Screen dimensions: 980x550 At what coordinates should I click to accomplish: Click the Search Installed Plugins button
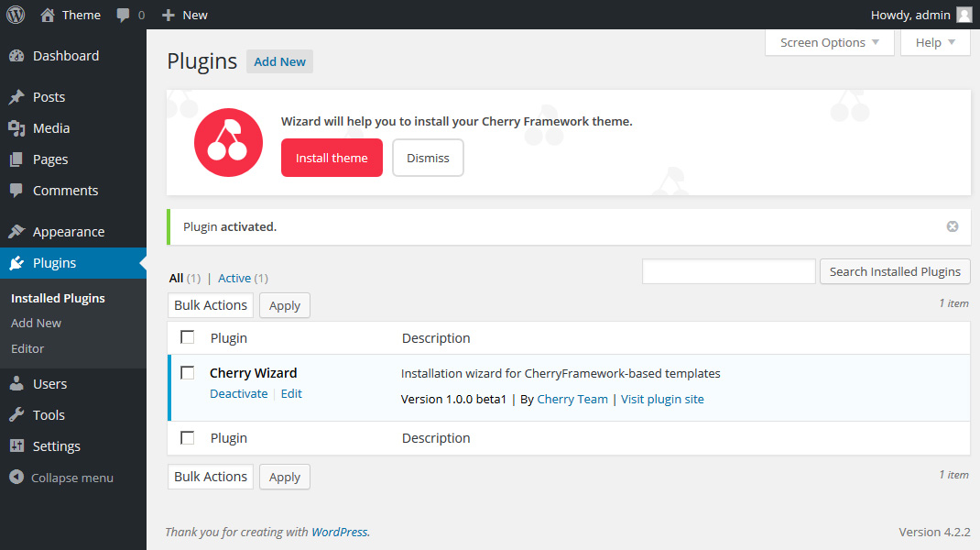click(x=895, y=271)
